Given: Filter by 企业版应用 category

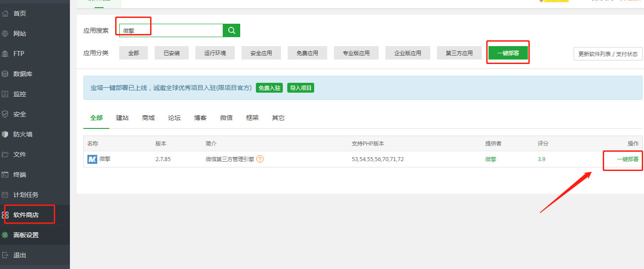Looking at the screenshot, I should 408,53.
